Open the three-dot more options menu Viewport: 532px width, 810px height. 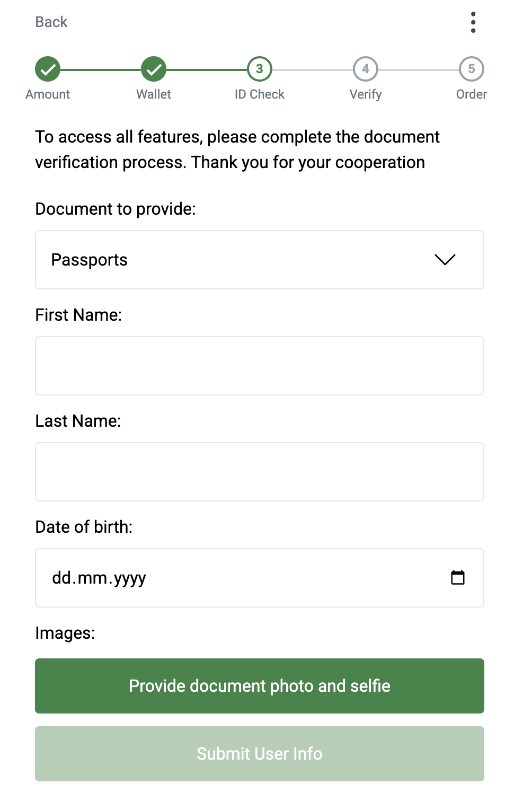pyautogui.click(x=473, y=22)
